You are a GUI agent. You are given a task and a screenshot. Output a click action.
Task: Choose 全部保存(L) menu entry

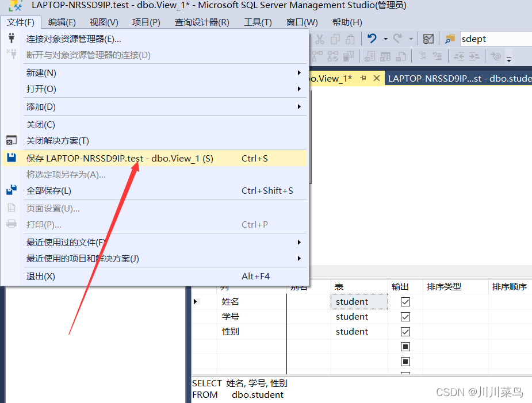click(x=155, y=191)
